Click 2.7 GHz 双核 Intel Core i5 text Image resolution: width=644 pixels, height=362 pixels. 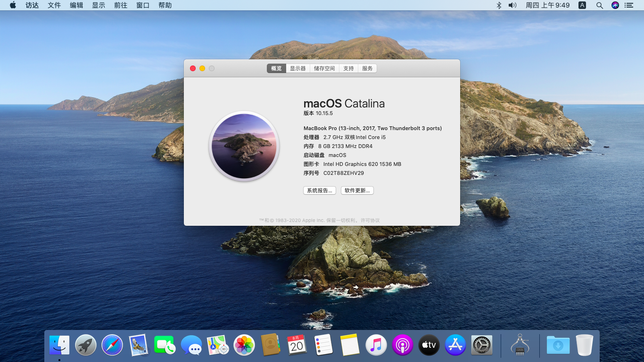pos(355,137)
